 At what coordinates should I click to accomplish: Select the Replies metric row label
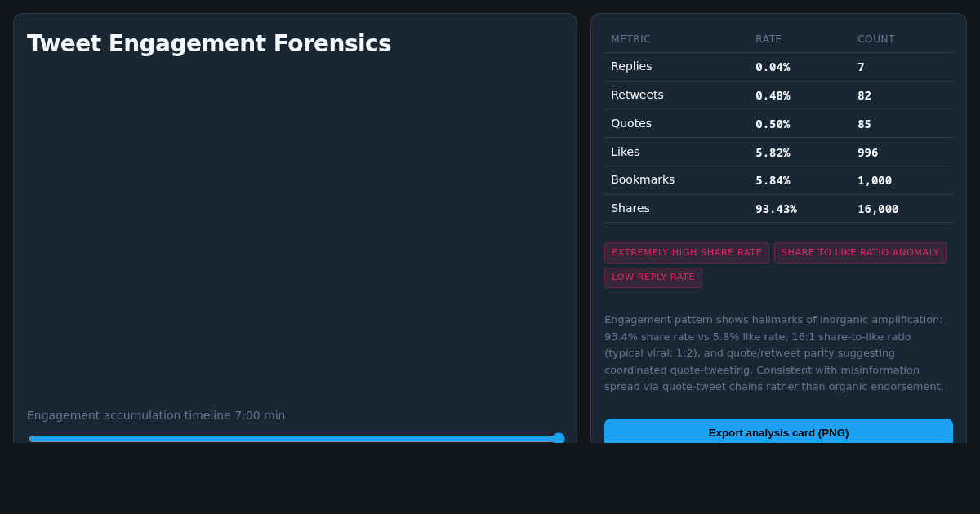tap(631, 66)
